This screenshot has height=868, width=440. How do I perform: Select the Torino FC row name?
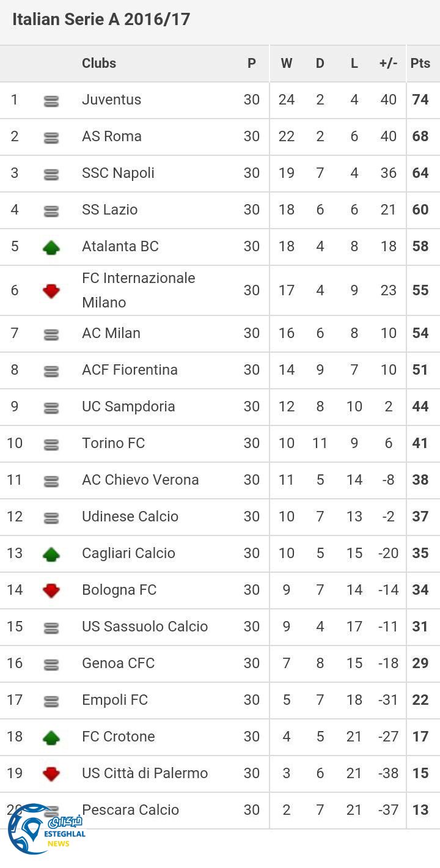[x=113, y=443]
